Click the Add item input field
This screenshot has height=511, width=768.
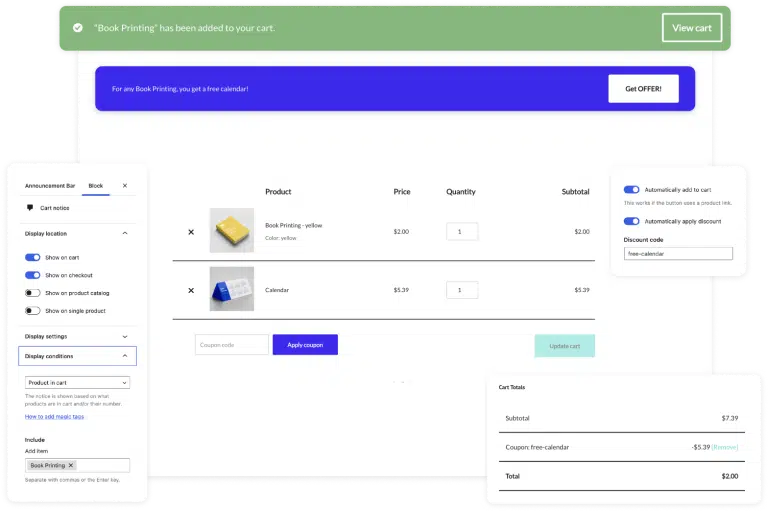point(77,465)
